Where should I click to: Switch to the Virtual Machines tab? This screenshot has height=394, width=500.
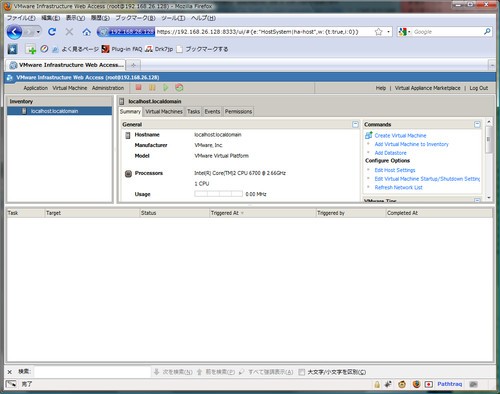pyautogui.click(x=164, y=111)
